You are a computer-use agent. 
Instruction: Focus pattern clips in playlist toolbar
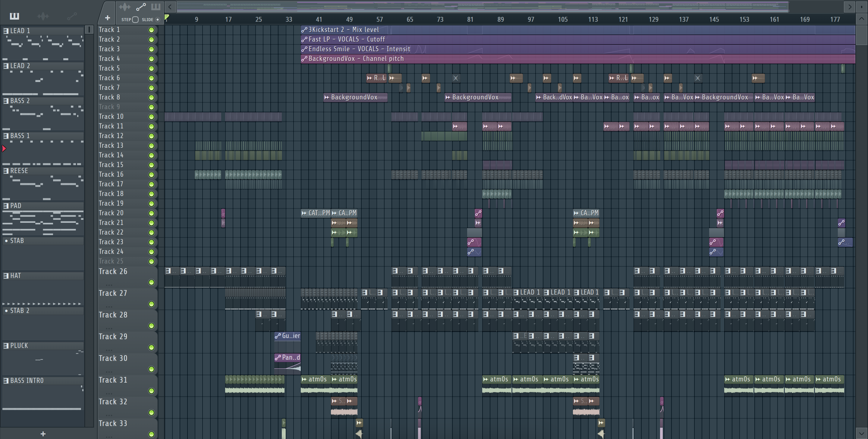(156, 7)
